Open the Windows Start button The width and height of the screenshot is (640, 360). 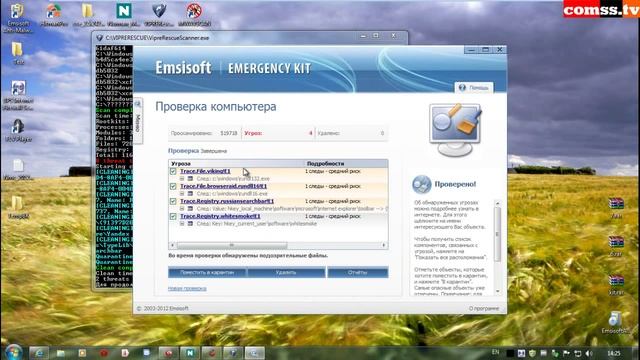pyautogui.click(x=13, y=352)
